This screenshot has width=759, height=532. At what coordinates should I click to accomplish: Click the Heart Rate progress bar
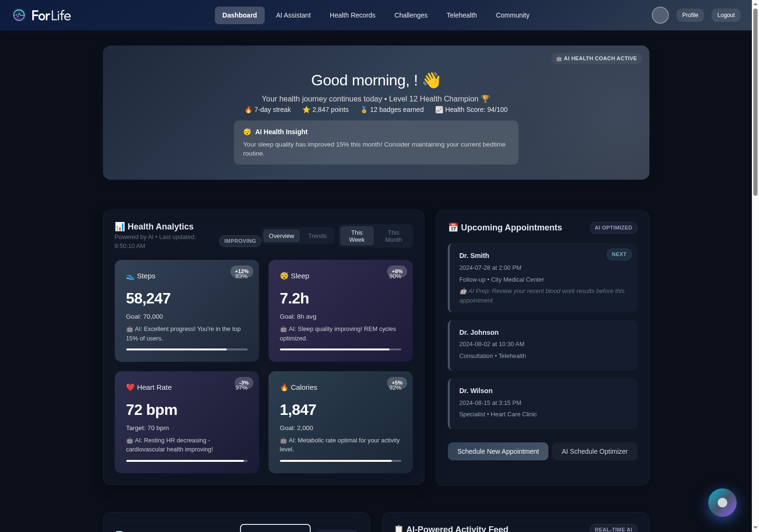(187, 461)
